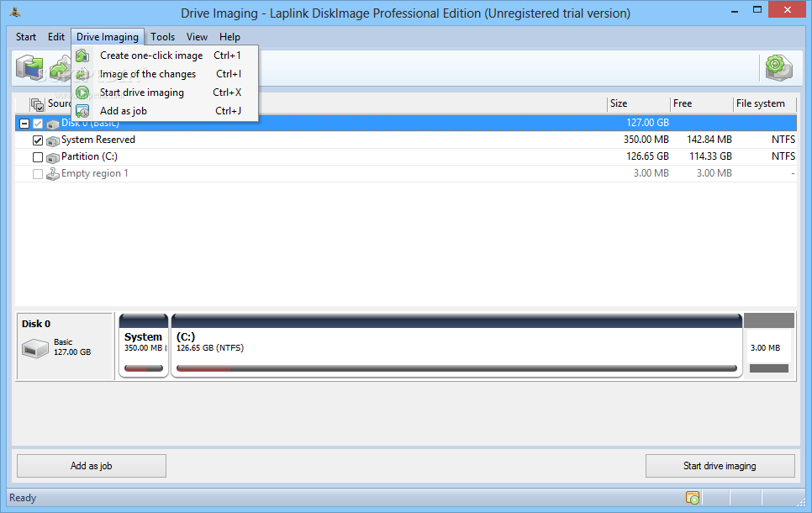Click the select-all icon in Source column header
The image size is (812, 513).
tap(37, 104)
